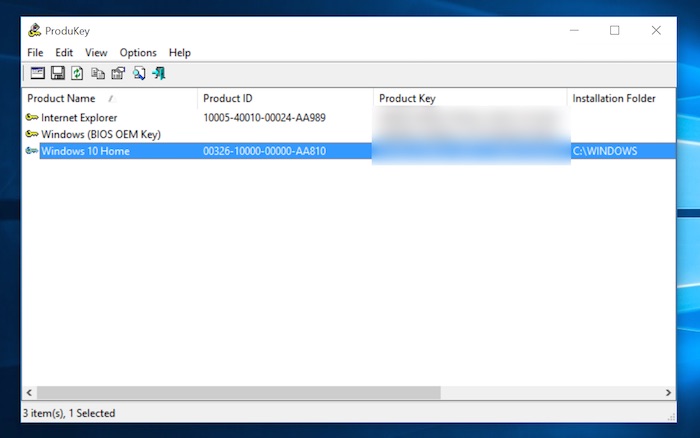The height and width of the screenshot is (438, 700).
Task: Maximize the ProduKey window
Action: pos(615,30)
